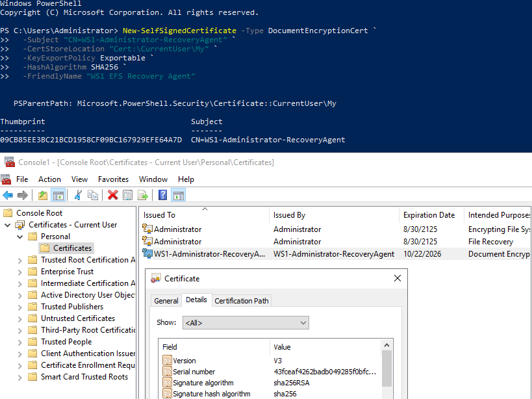Toggle the Show/Hide Action Pane icon
Viewport: 532px width, 399px height.
click(x=178, y=195)
